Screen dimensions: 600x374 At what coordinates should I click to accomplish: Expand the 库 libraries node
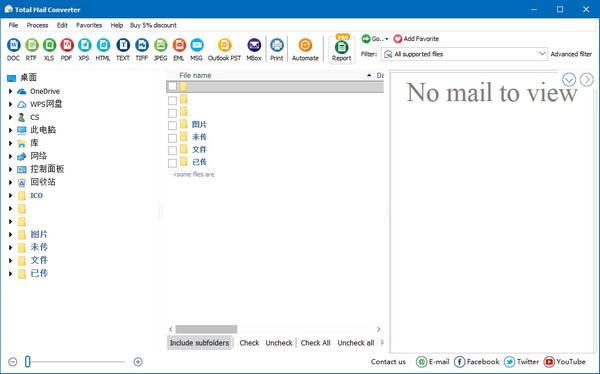pyautogui.click(x=10, y=143)
